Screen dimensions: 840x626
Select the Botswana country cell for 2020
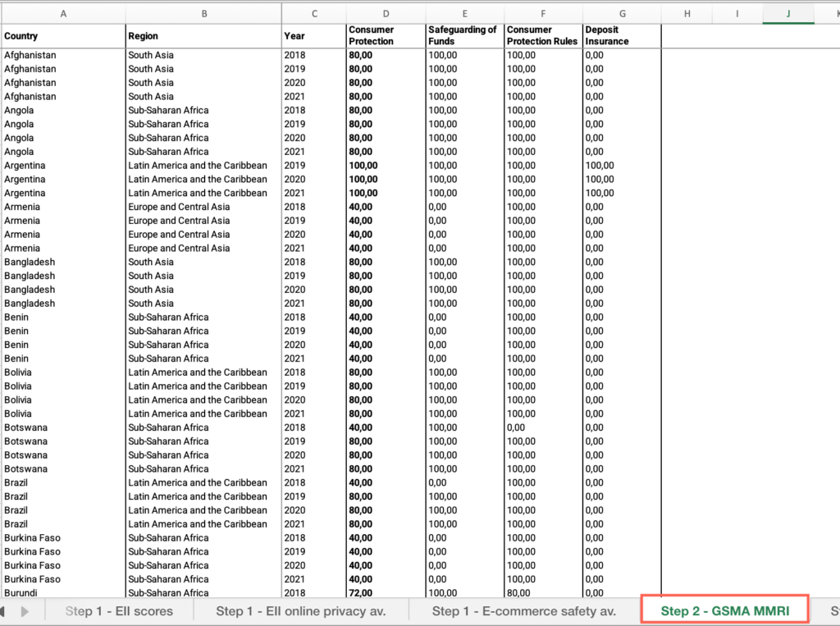coord(63,455)
